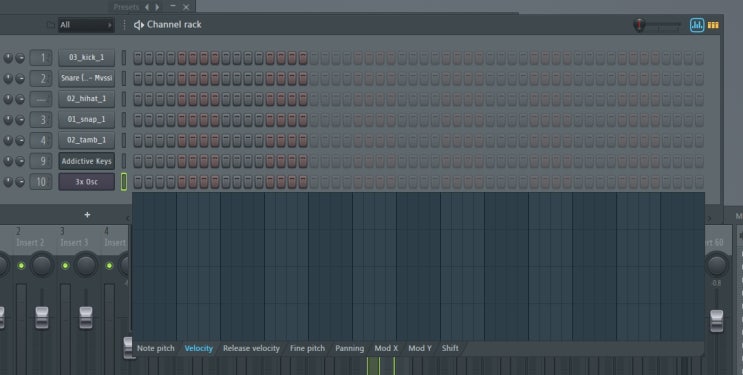Viewport: 743px width, 375px height.
Task: Toggle the Insert 2 green enable light
Action: tap(21, 265)
